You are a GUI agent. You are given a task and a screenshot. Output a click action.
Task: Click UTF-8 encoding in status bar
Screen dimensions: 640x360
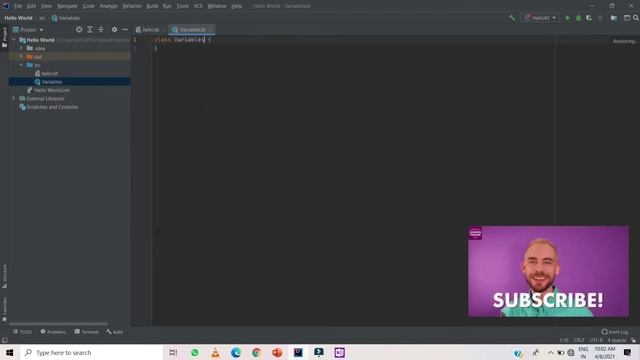[x=596, y=340]
